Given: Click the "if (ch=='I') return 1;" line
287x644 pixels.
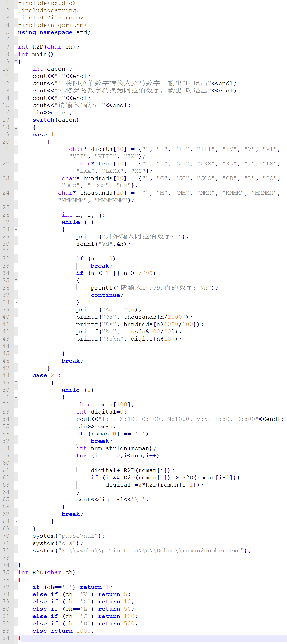Looking at the screenshot, I should (x=72, y=587).
